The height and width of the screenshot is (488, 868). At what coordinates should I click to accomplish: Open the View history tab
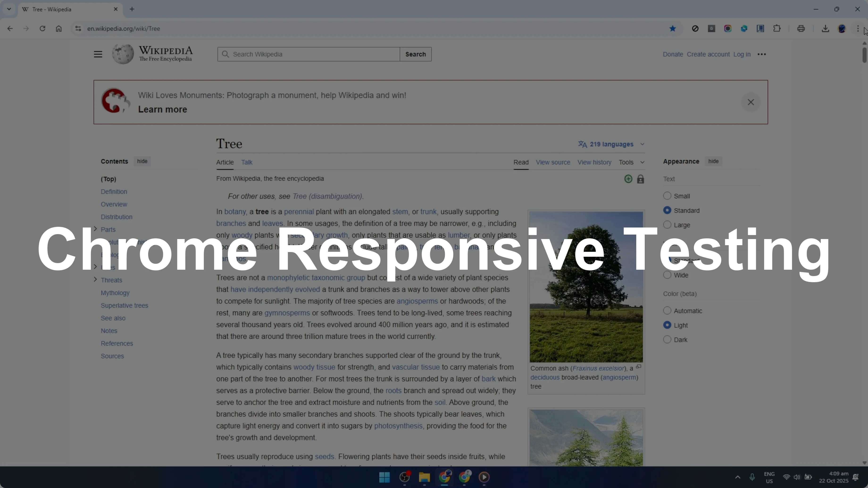pyautogui.click(x=594, y=162)
